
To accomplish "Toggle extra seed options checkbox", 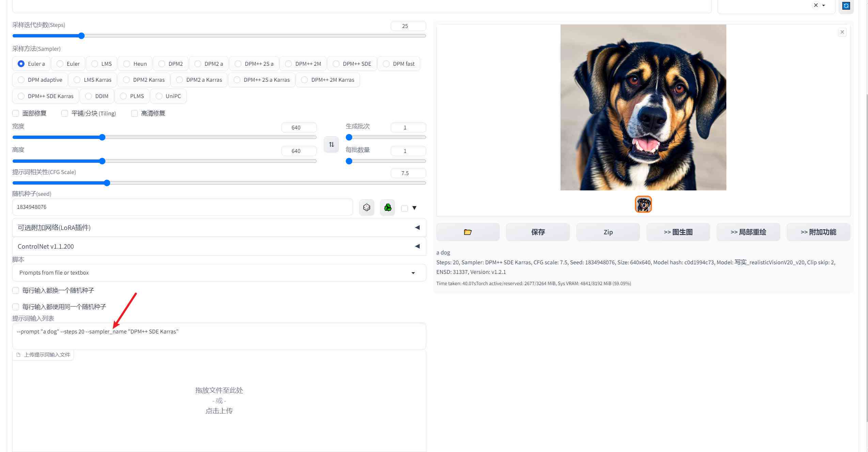I will (405, 208).
